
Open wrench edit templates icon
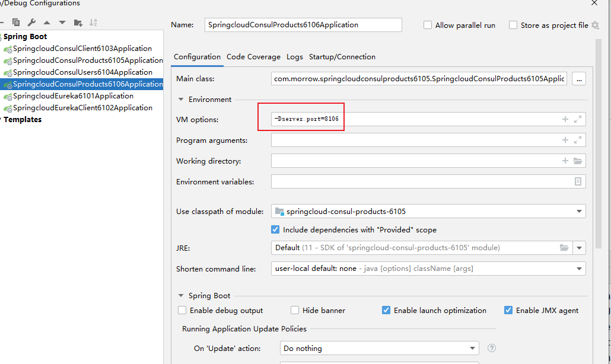click(x=31, y=23)
